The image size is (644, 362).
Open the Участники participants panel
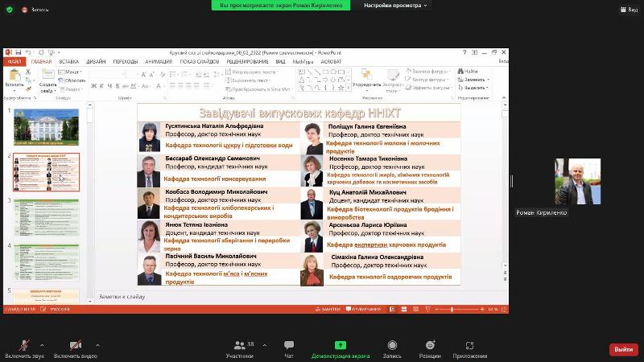[239, 345]
